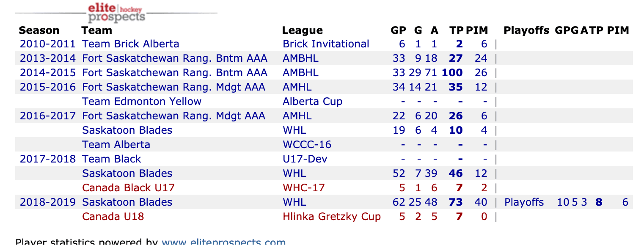The height and width of the screenshot is (248, 644).
Task: Click Team Alberta team link
Action: pos(116,145)
